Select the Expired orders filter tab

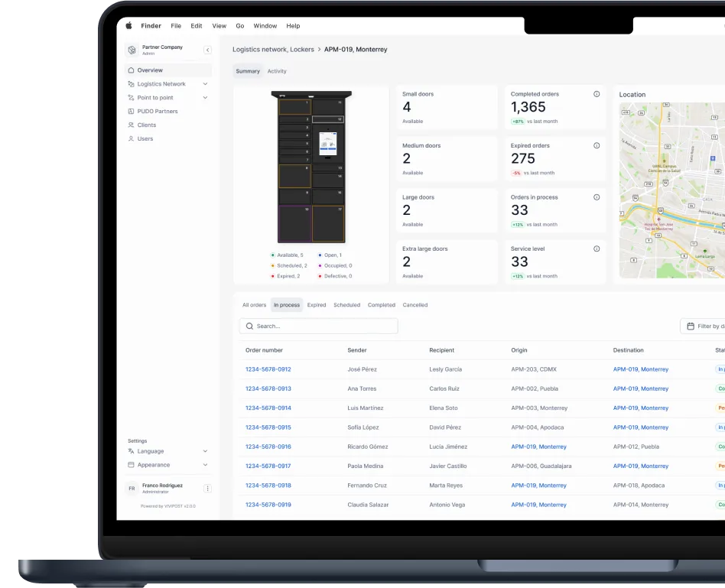click(317, 304)
